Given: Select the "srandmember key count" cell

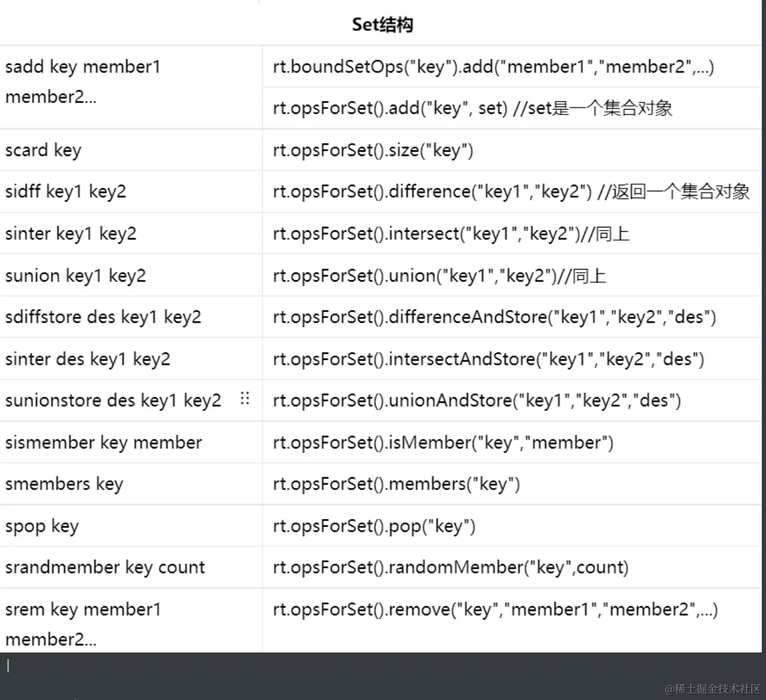Looking at the screenshot, I should tap(105, 568).
